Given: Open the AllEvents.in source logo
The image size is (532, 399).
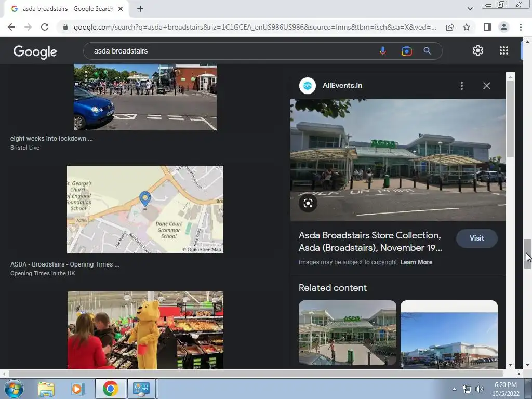Looking at the screenshot, I should [308, 86].
